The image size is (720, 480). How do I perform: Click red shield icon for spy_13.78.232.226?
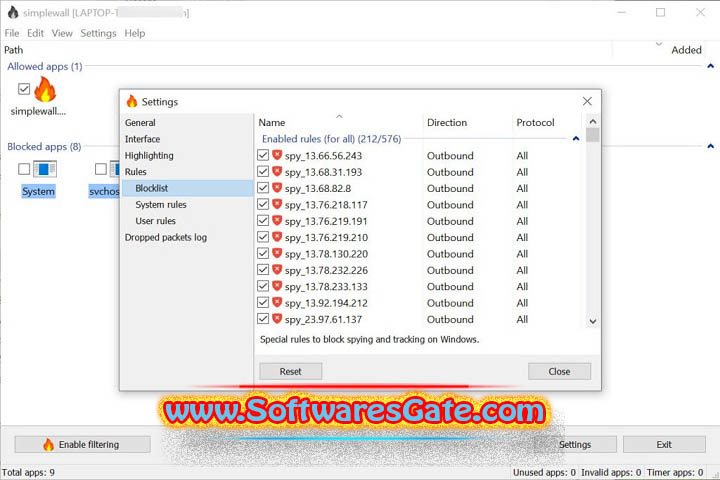point(277,270)
